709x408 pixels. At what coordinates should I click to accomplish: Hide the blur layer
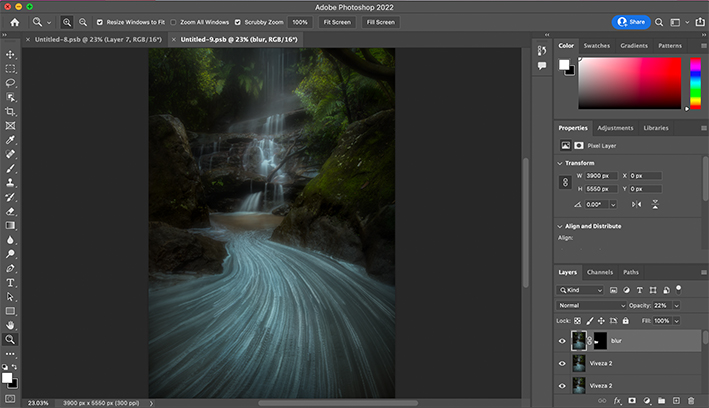coord(562,340)
